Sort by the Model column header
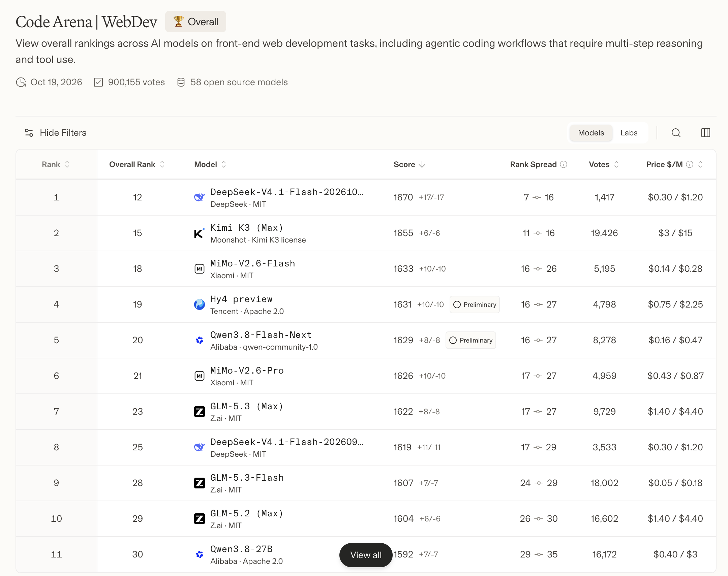Image resolution: width=728 pixels, height=576 pixels. pos(210,165)
